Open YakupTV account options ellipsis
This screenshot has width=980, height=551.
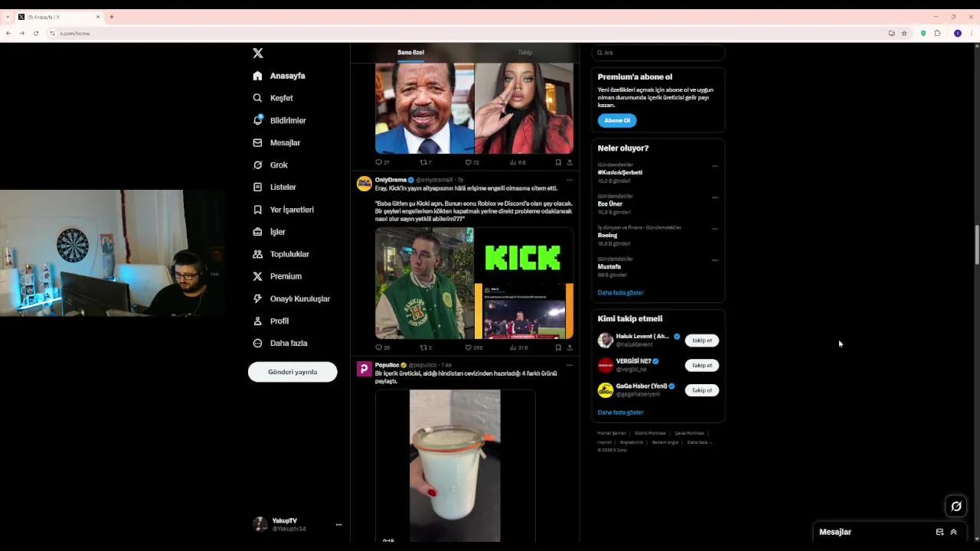point(338,524)
